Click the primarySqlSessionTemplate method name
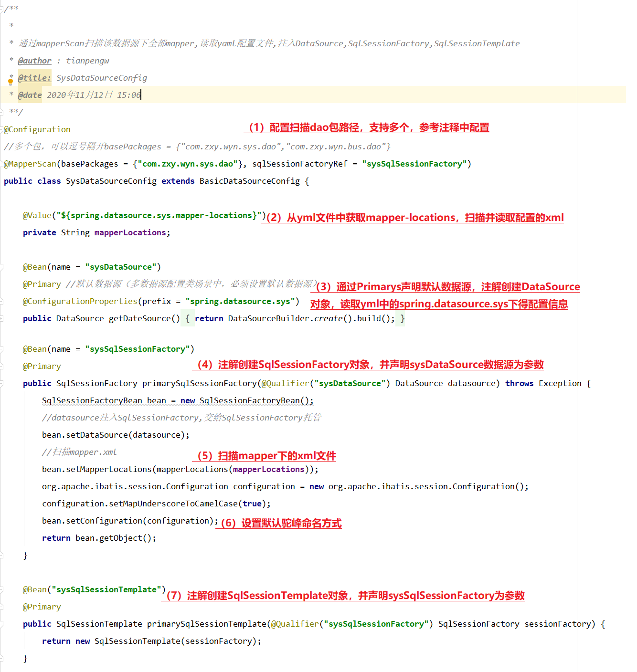The height and width of the screenshot is (672, 637). [207, 624]
